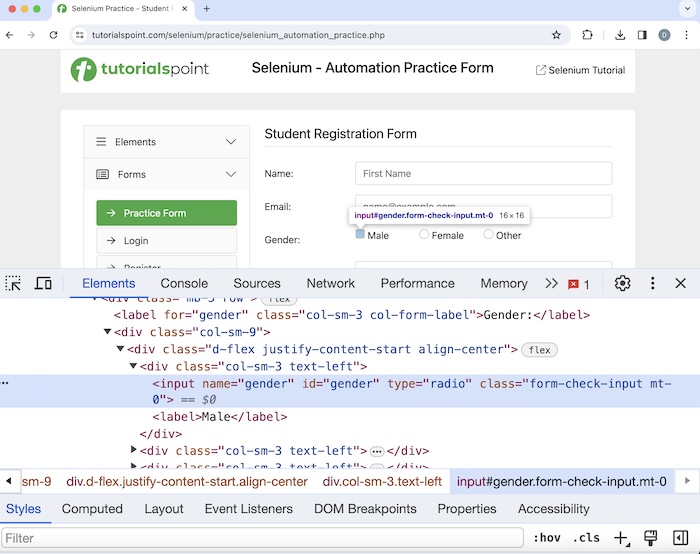Toggle the :hov element state button
Viewport: 700px width, 554px height.
(546, 538)
